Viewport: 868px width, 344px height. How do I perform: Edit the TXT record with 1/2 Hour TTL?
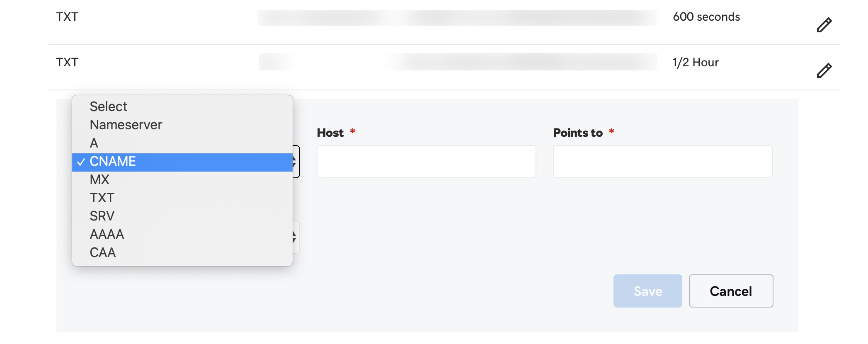pos(824,70)
